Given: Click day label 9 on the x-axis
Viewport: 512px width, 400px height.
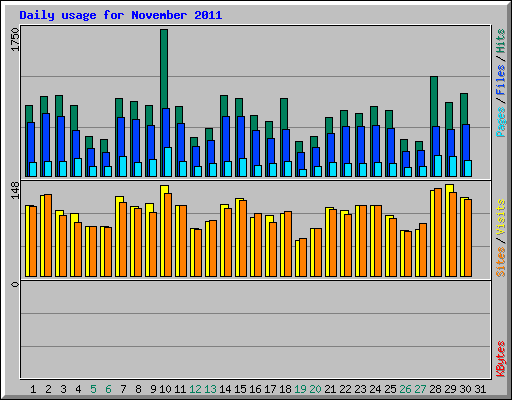Looking at the screenshot, I should [x=153, y=389].
